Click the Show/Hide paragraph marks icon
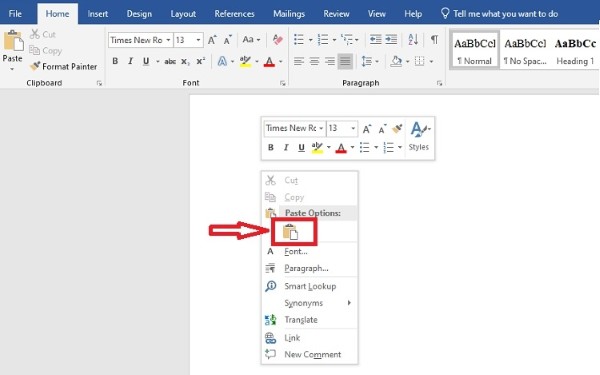 (x=434, y=39)
